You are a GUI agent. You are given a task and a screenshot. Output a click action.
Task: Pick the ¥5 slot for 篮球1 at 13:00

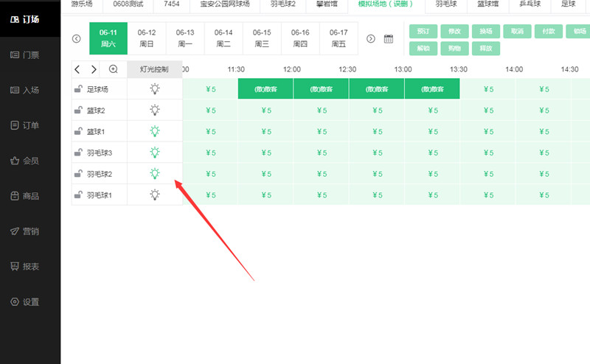point(432,132)
